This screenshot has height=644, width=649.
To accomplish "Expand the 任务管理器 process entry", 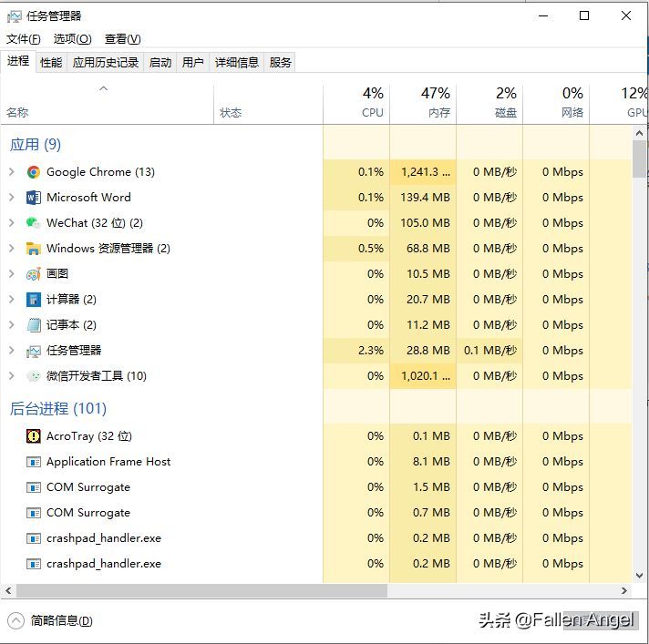I will coord(12,351).
